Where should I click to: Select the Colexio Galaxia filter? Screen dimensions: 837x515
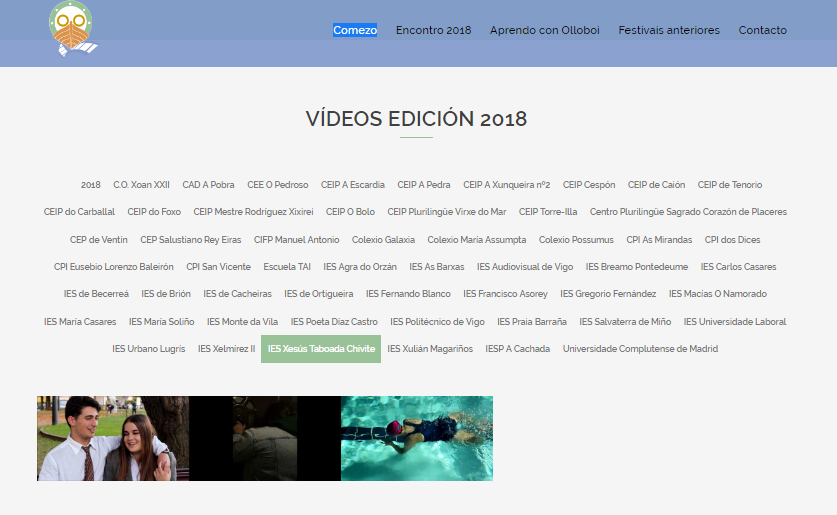[383, 240]
